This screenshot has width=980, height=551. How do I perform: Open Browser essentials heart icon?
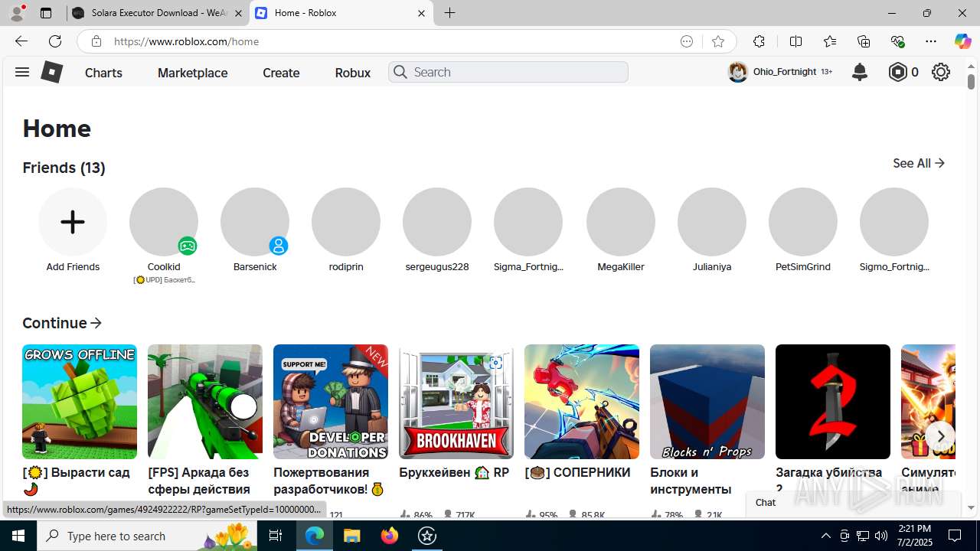pyautogui.click(x=897, y=41)
